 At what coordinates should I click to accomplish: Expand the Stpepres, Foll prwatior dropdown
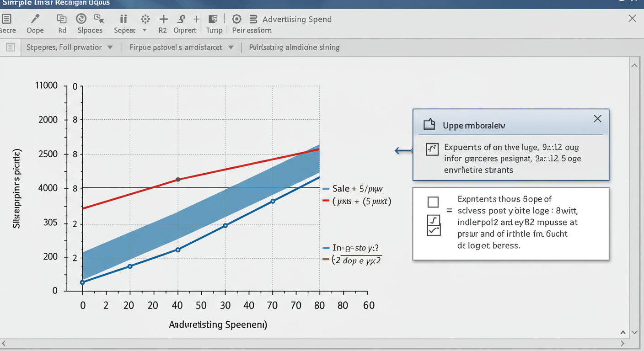110,48
